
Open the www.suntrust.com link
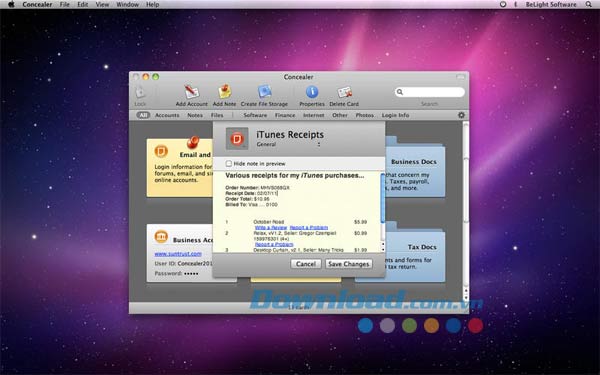point(178,254)
